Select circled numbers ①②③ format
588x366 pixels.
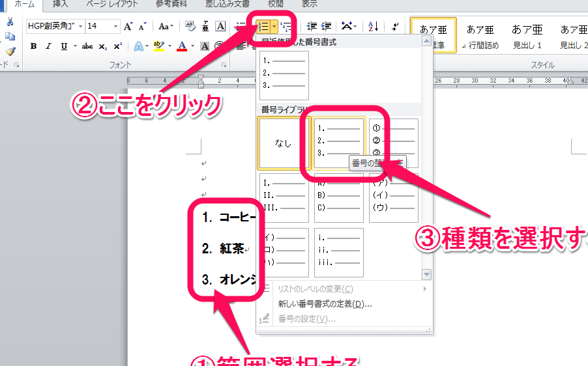pos(393,143)
